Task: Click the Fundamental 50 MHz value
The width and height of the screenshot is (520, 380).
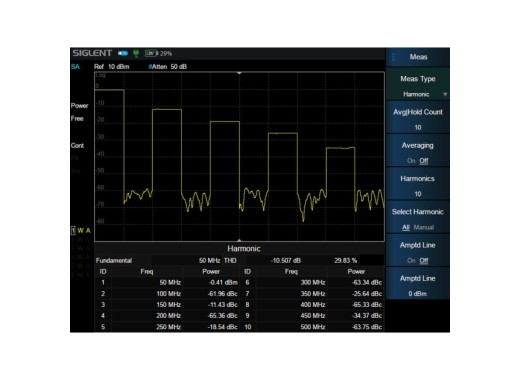Action: 209,260
